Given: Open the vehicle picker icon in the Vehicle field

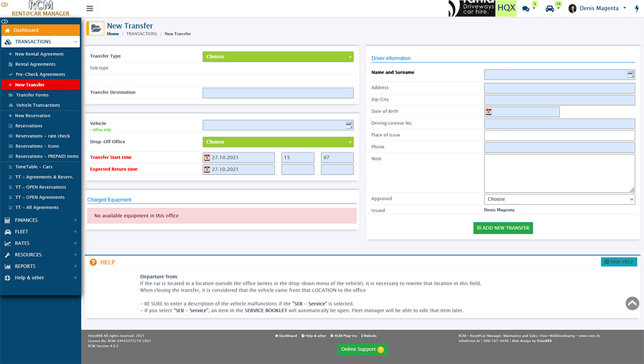Looking at the screenshot, I should pos(348,125).
